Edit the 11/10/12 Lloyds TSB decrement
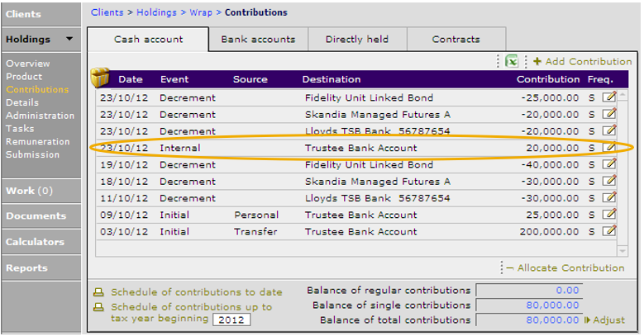Image resolution: width=644 pixels, height=336 pixels. click(x=609, y=198)
